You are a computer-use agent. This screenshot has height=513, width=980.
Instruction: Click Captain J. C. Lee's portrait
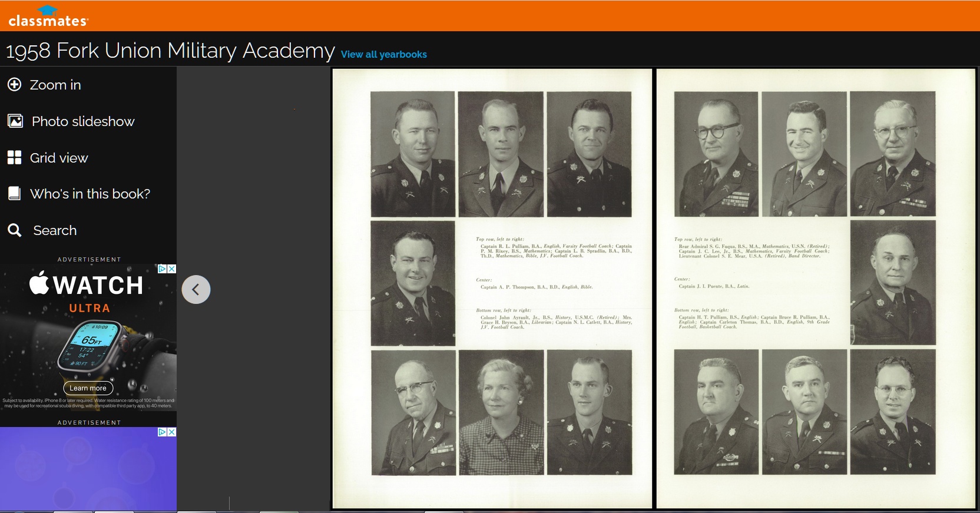point(804,154)
